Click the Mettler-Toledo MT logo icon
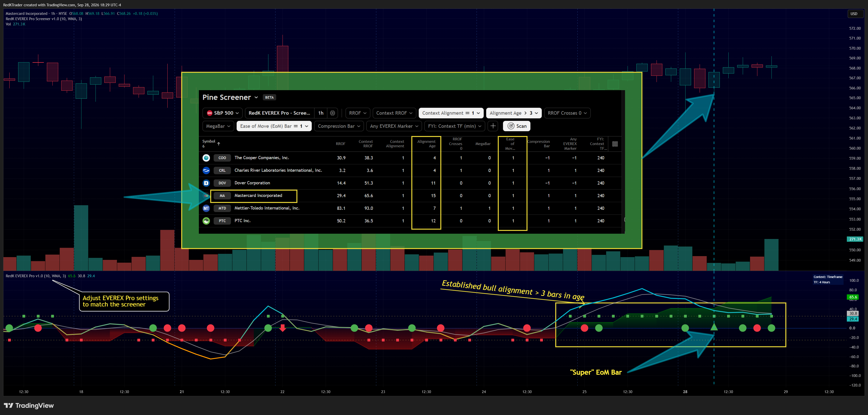This screenshot has height=415, width=868. (x=206, y=208)
